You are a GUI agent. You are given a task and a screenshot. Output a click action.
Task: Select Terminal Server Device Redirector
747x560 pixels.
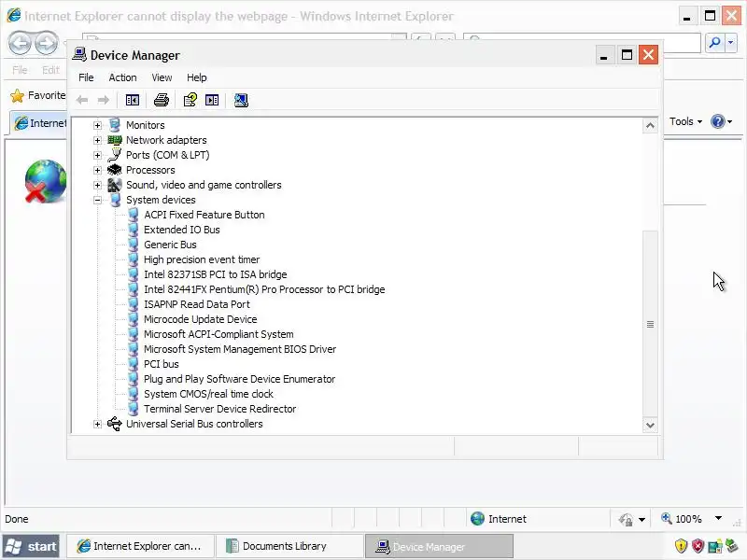(219, 409)
